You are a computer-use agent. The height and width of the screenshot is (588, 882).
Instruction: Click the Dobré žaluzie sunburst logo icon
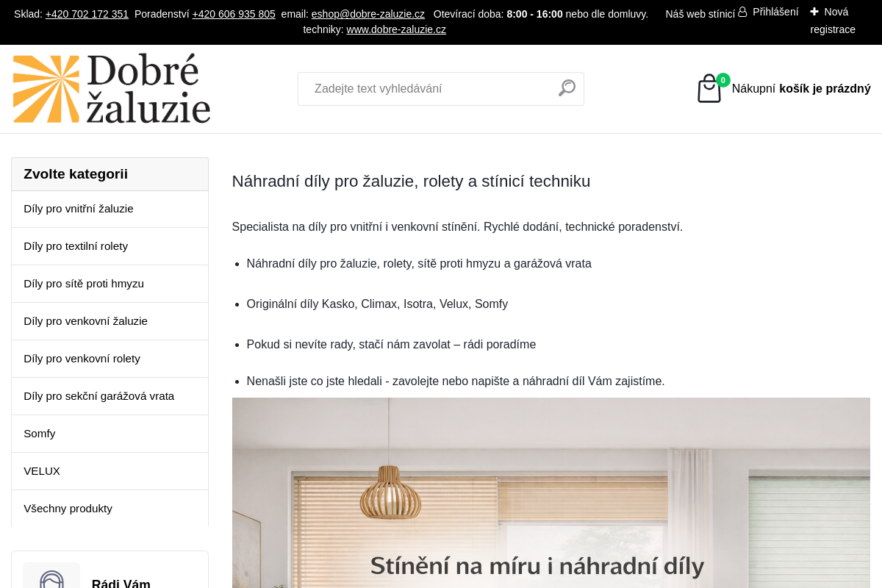pos(46,87)
